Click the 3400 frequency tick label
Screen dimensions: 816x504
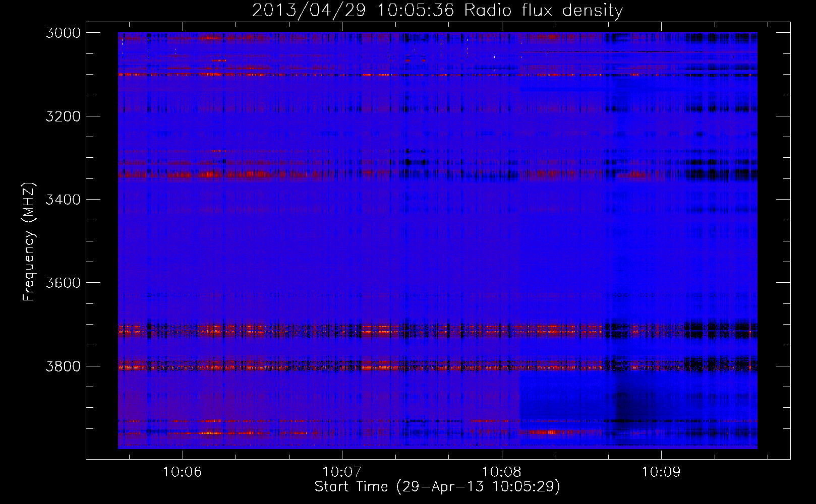click(63, 200)
